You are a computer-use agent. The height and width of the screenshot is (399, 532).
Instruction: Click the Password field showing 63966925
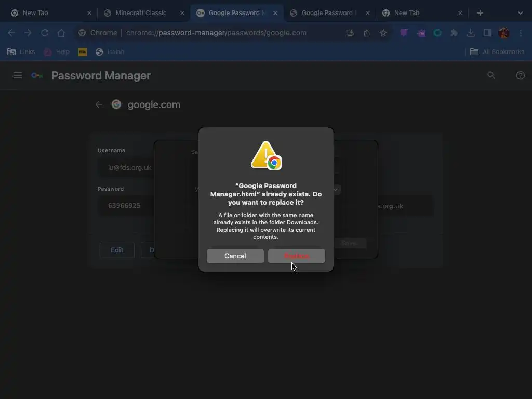click(x=126, y=205)
